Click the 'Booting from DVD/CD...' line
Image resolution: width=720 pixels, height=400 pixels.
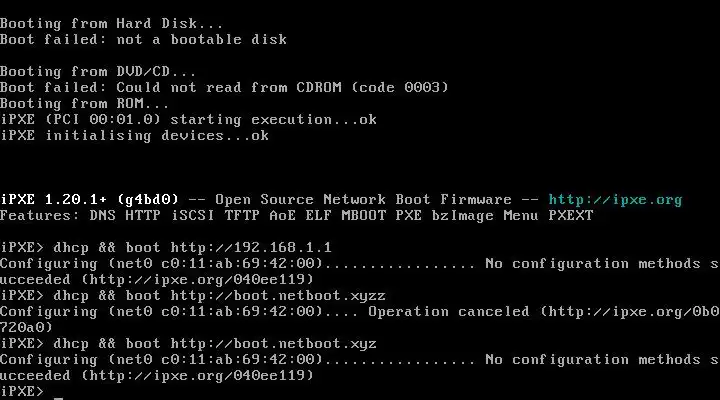[98, 71]
